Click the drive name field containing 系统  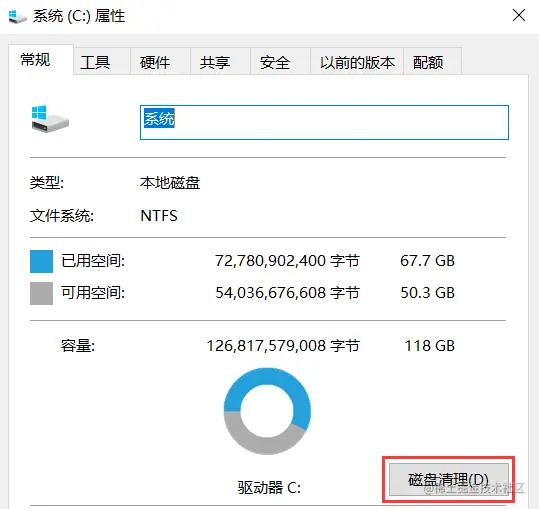coord(324,122)
